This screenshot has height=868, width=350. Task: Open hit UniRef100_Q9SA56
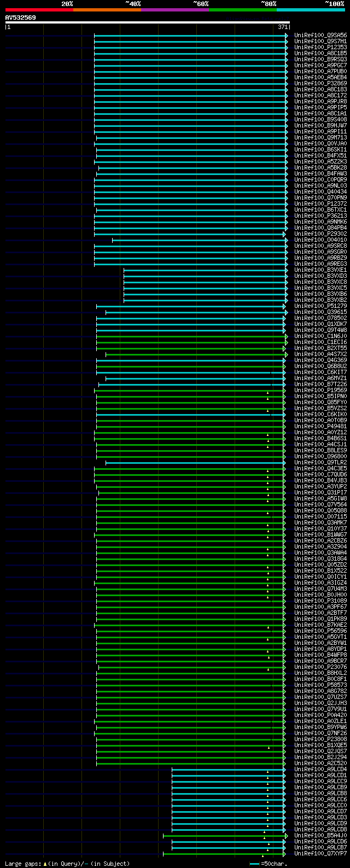click(320, 35)
